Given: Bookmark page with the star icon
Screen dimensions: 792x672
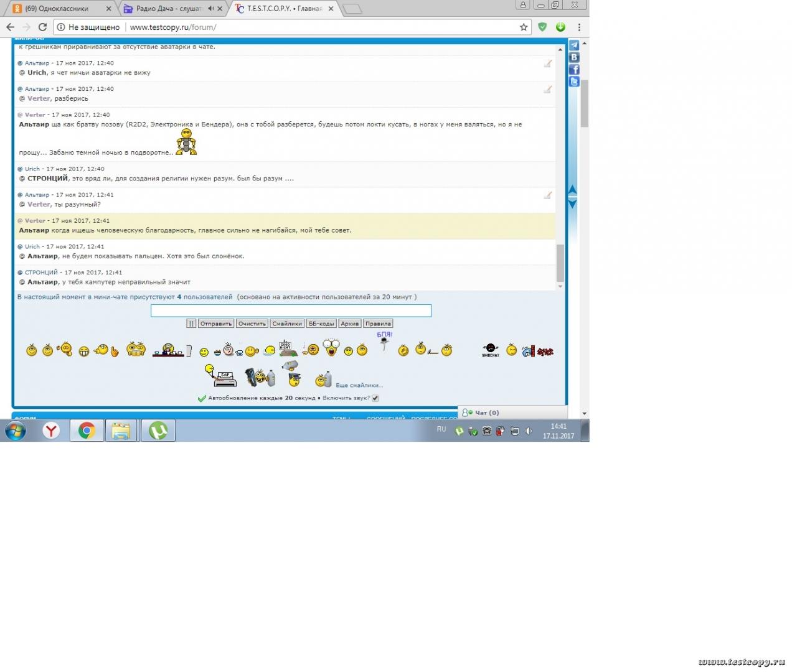Looking at the screenshot, I should (524, 27).
